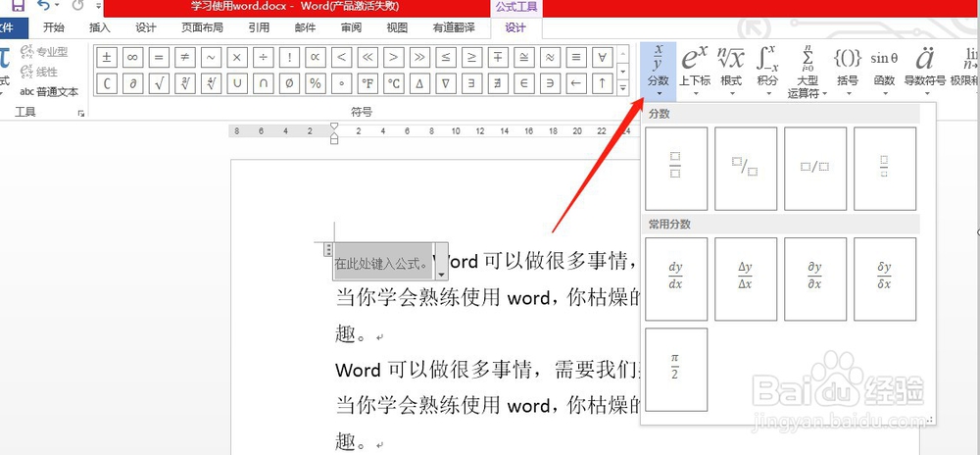980x455 pixels.
Task: Insert the division sign symbol
Action: 263,58
